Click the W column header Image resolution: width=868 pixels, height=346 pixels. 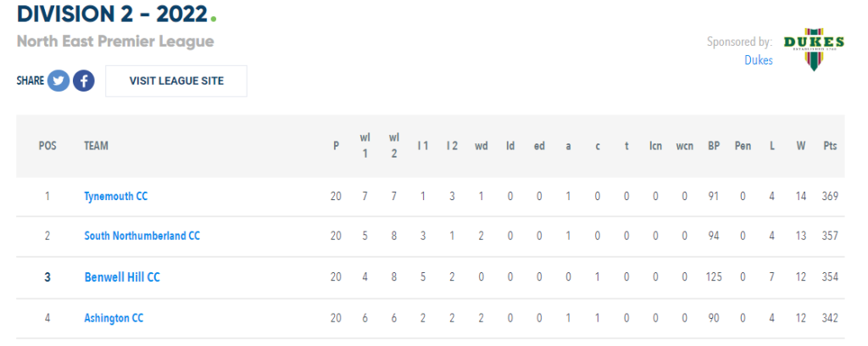801,146
